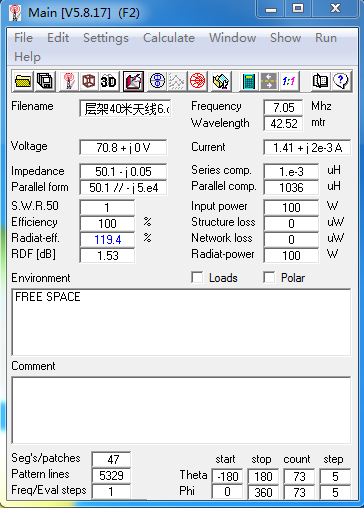This screenshot has height=508, width=364.
Task: Click the Theta step field
Action: [x=335, y=476]
